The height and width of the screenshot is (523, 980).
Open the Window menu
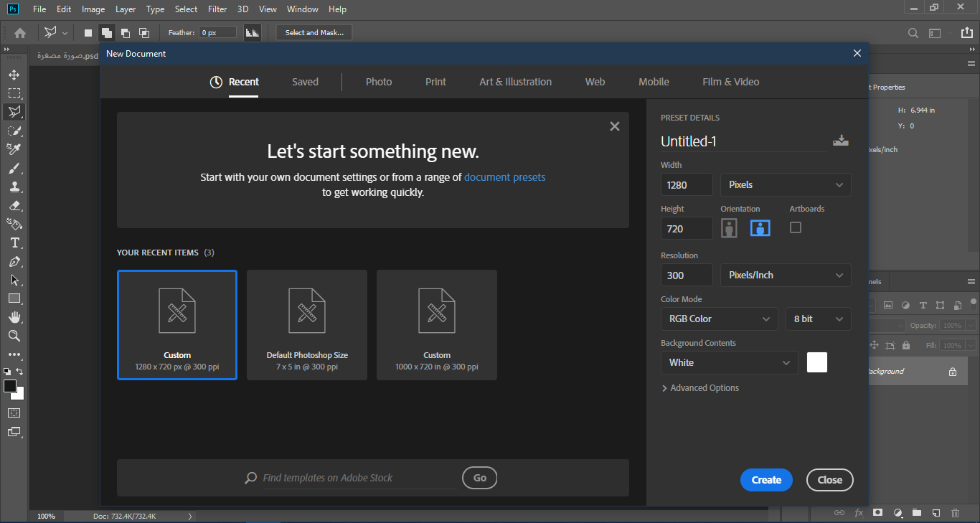(302, 9)
